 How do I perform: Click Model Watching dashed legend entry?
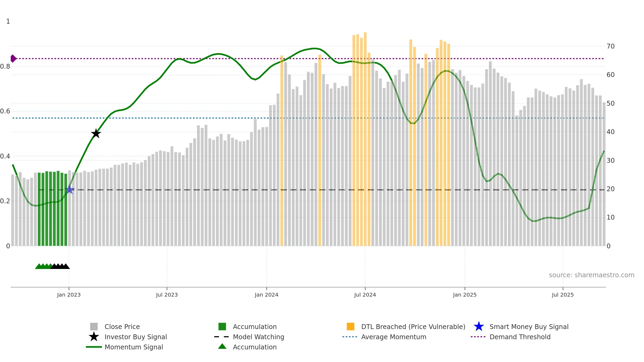point(249,337)
